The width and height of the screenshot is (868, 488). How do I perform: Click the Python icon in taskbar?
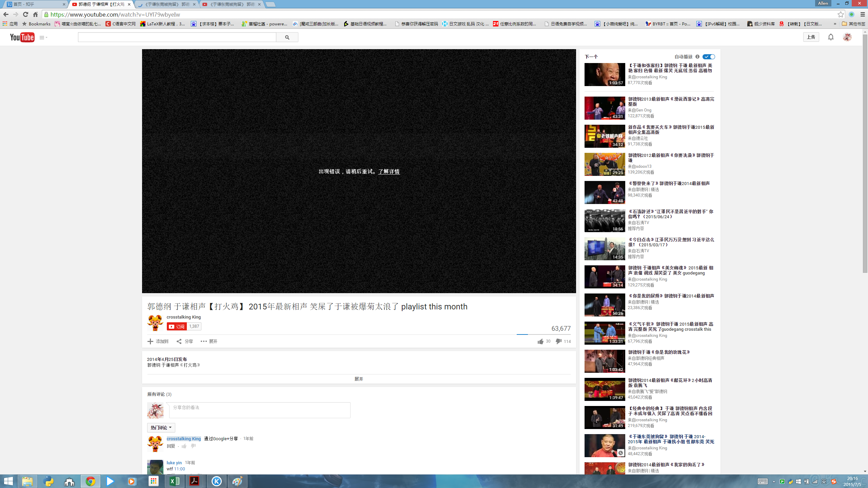49,481
